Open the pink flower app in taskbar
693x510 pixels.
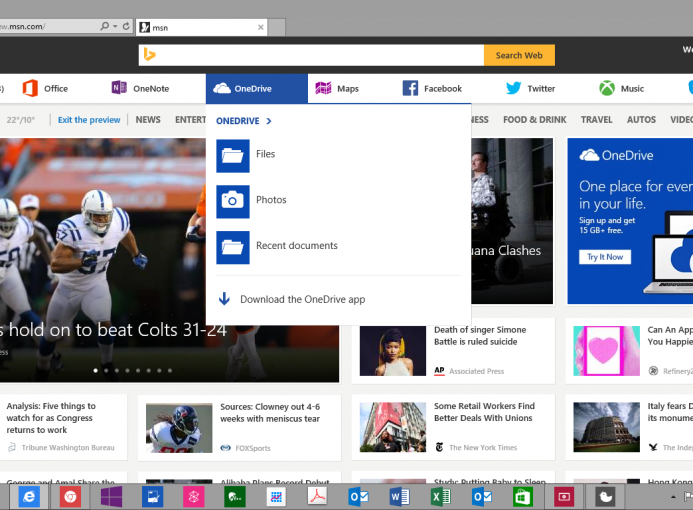tap(194, 497)
